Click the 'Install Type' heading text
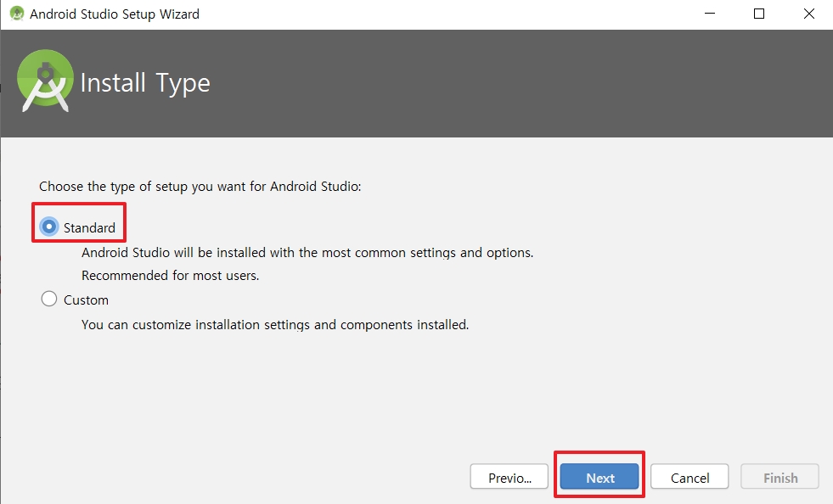833x504 pixels. click(145, 83)
